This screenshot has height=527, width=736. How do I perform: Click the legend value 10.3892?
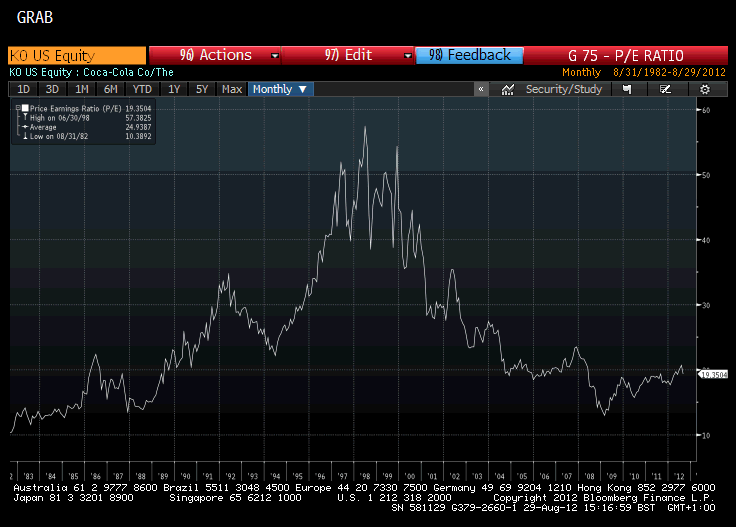(138, 137)
